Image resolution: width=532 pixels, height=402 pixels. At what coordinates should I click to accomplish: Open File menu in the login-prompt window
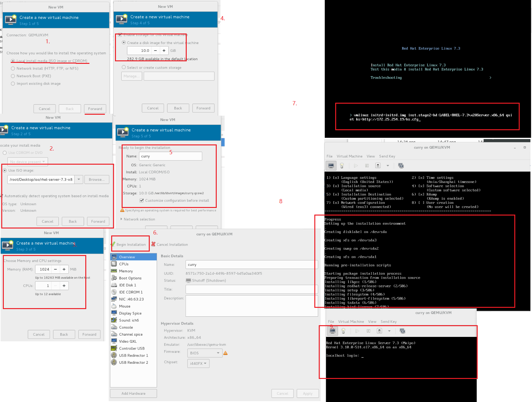[x=331, y=322]
